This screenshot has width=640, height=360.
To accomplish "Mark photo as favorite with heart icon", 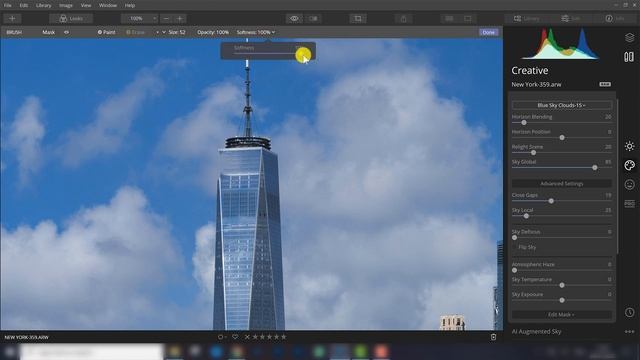I will (x=235, y=337).
